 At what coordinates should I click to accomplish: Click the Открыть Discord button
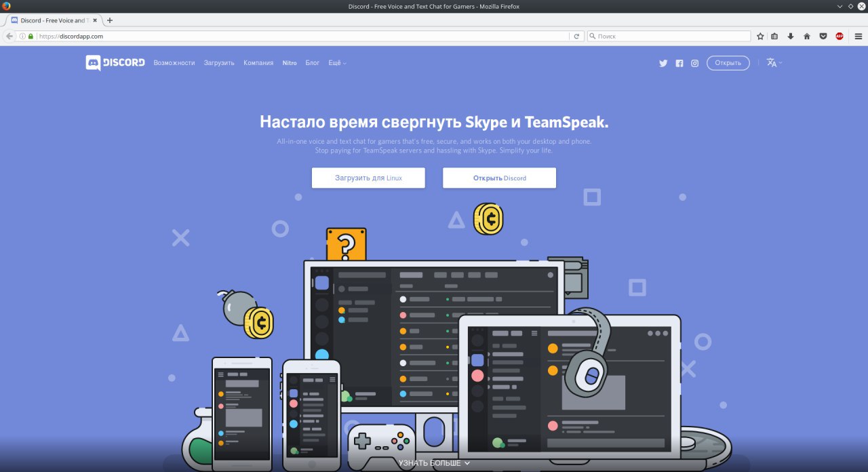point(499,178)
